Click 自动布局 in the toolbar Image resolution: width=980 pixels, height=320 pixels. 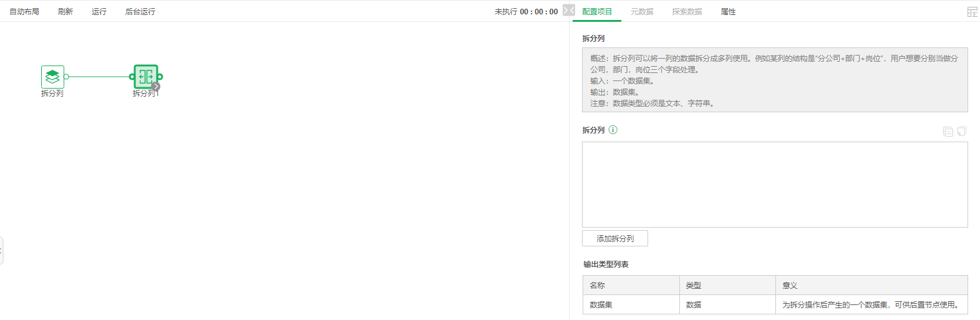[24, 12]
